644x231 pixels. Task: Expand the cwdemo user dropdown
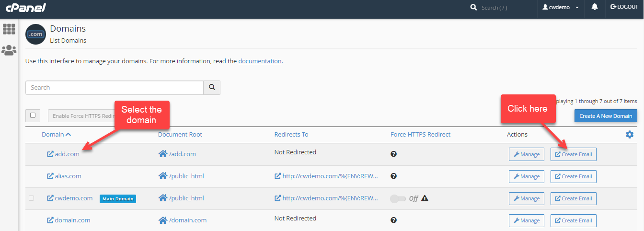click(560, 8)
